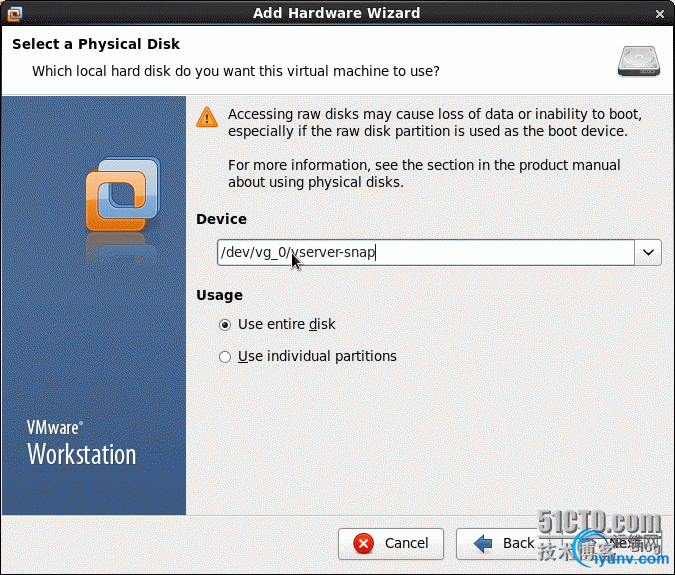Click the red X icon on Cancel
The image size is (675, 575).
[364, 543]
